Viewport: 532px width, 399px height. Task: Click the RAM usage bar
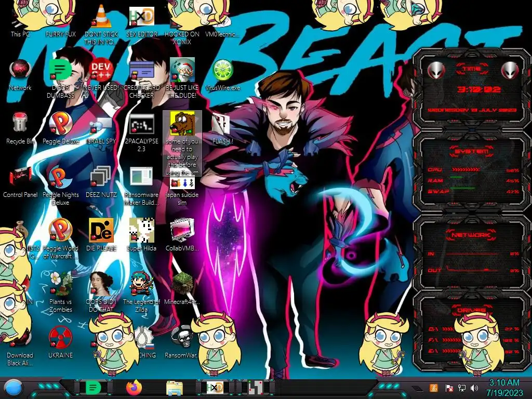click(x=456, y=178)
